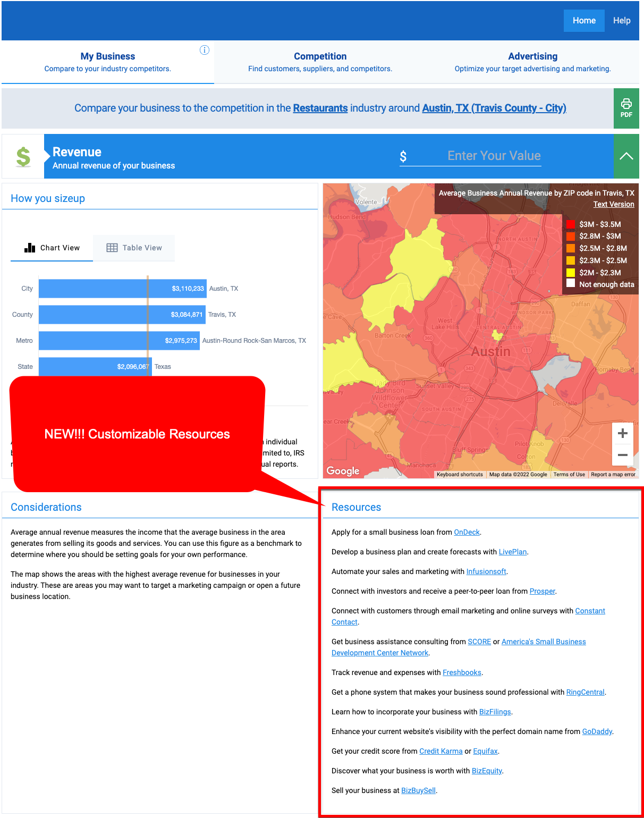Click the $3M - $3.5M legend swatch
The width and height of the screenshot is (644, 818).
(571, 224)
